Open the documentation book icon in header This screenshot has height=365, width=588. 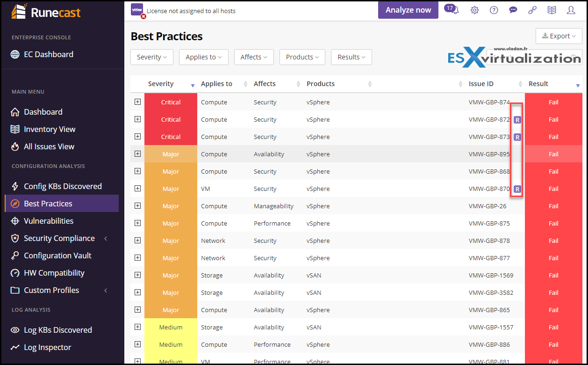pyautogui.click(x=552, y=10)
